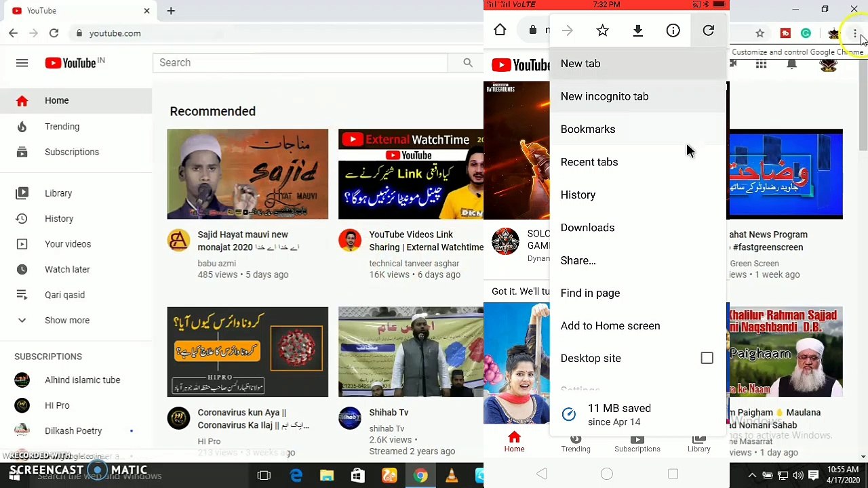Open Microsoft Store from taskbar

(x=357, y=476)
